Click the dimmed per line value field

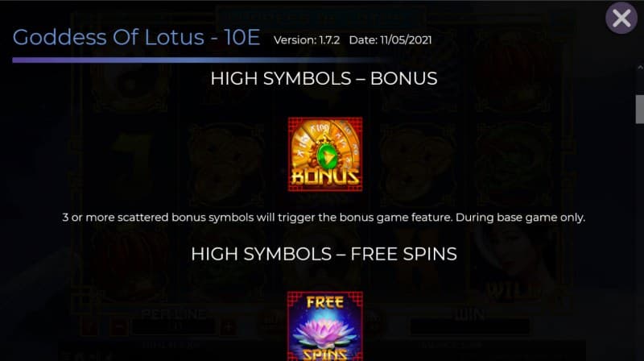coord(174,327)
